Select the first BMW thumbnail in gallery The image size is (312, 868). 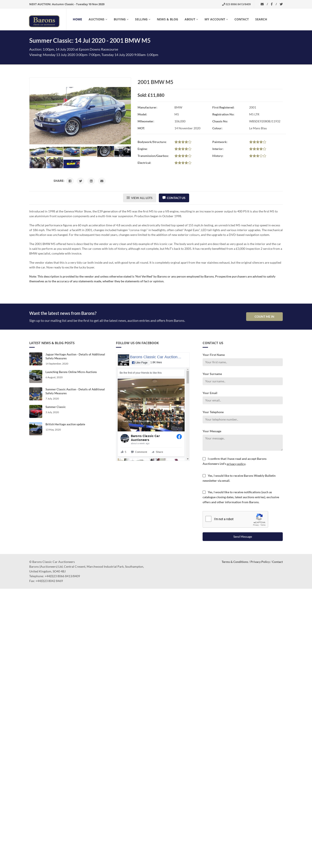click(38, 151)
